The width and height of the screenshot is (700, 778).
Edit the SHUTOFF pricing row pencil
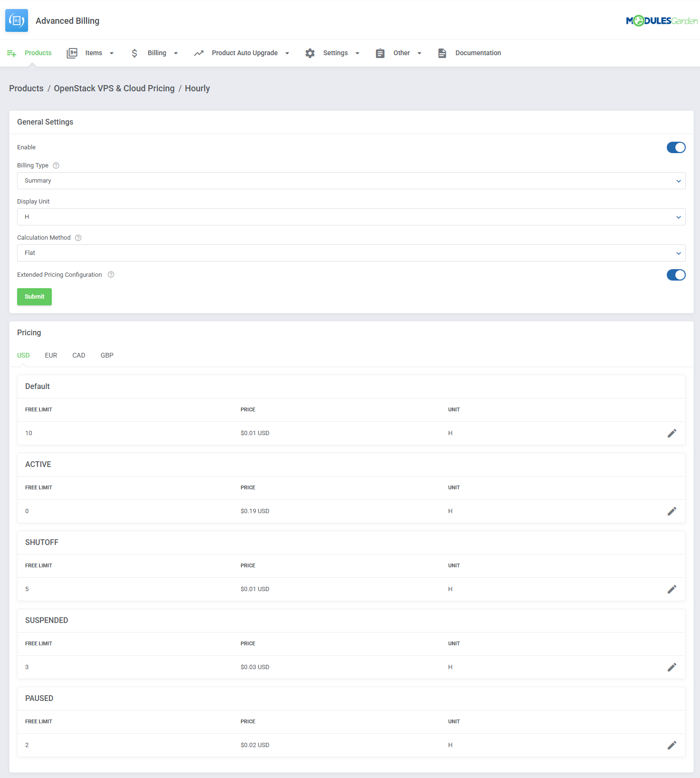(672, 589)
